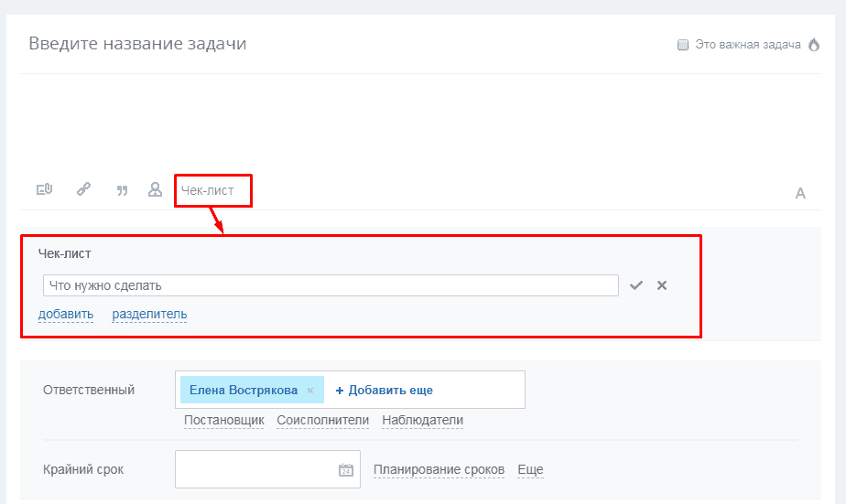Expand the Постановщик section
846x504 pixels.
[x=223, y=421]
